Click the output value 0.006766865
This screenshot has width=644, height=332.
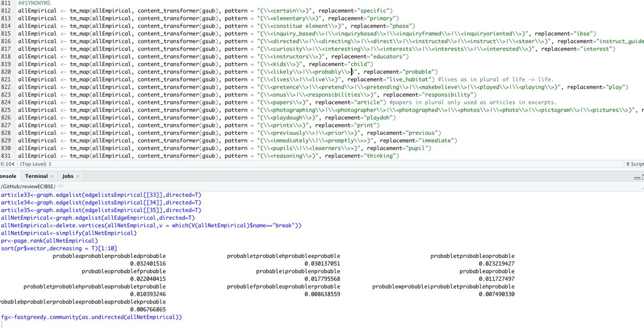tap(148, 309)
